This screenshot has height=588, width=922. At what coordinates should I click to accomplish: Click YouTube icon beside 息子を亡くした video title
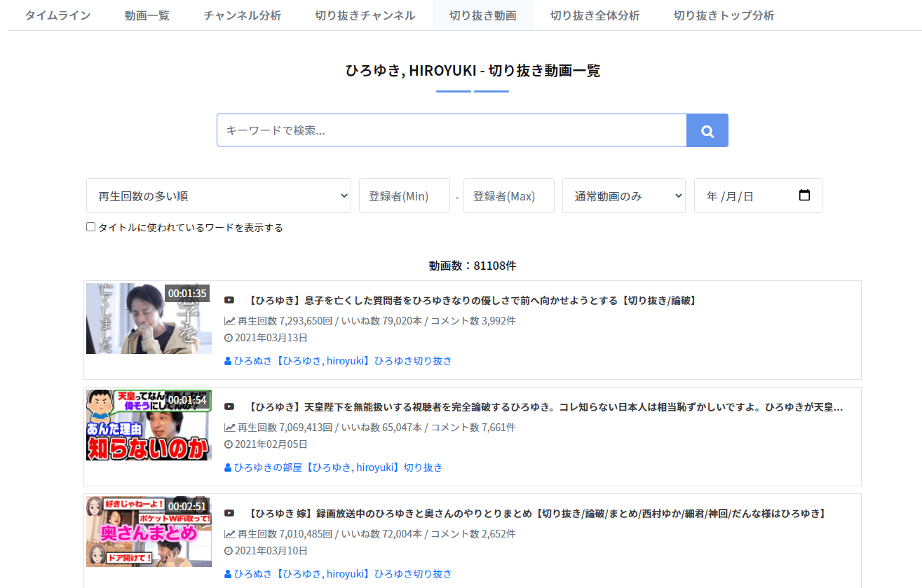click(x=229, y=301)
